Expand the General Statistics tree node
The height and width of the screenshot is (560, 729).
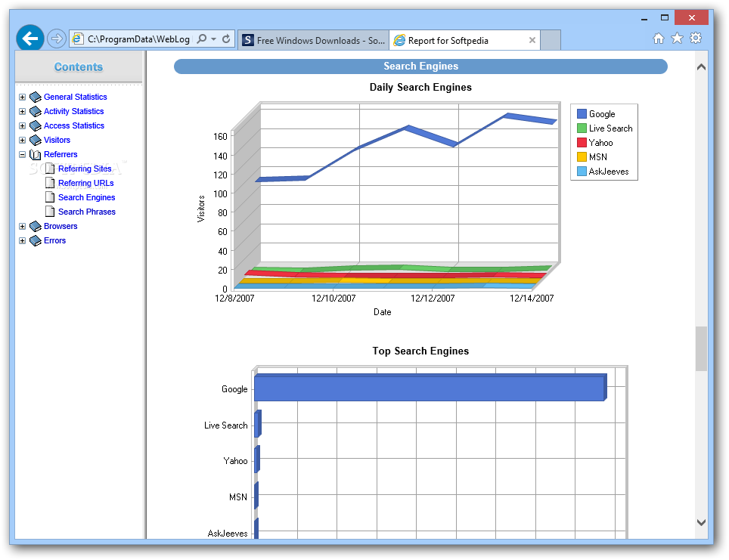point(22,97)
